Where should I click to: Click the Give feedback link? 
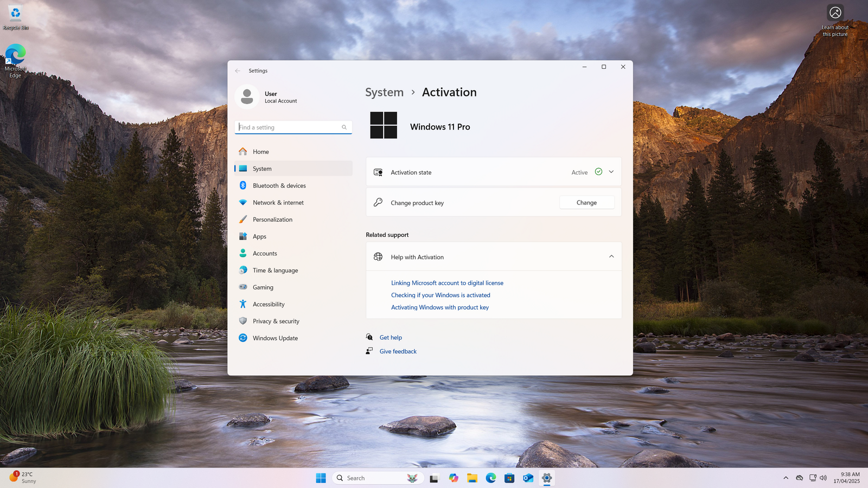click(398, 351)
